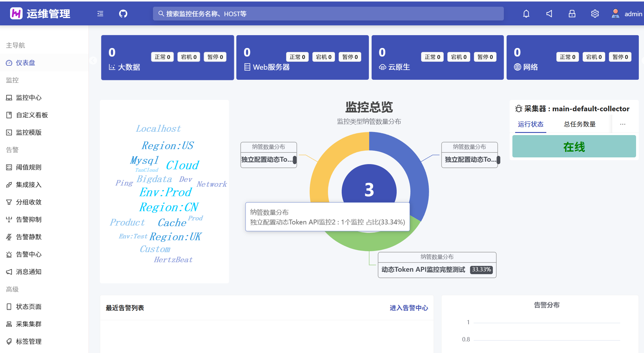Open the GitHub repository icon
This screenshot has width=644, height=353.
pos(123,14)
